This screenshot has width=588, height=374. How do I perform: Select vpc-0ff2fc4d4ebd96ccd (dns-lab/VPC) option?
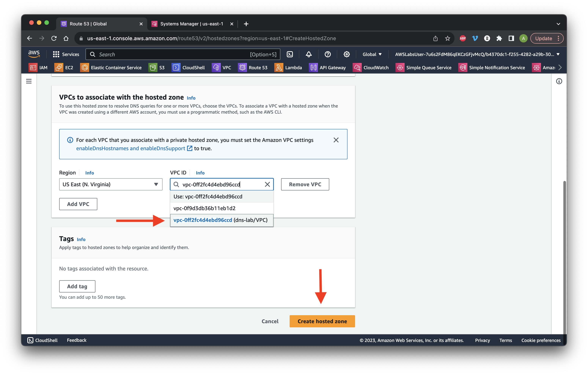[x=222, y=220]
